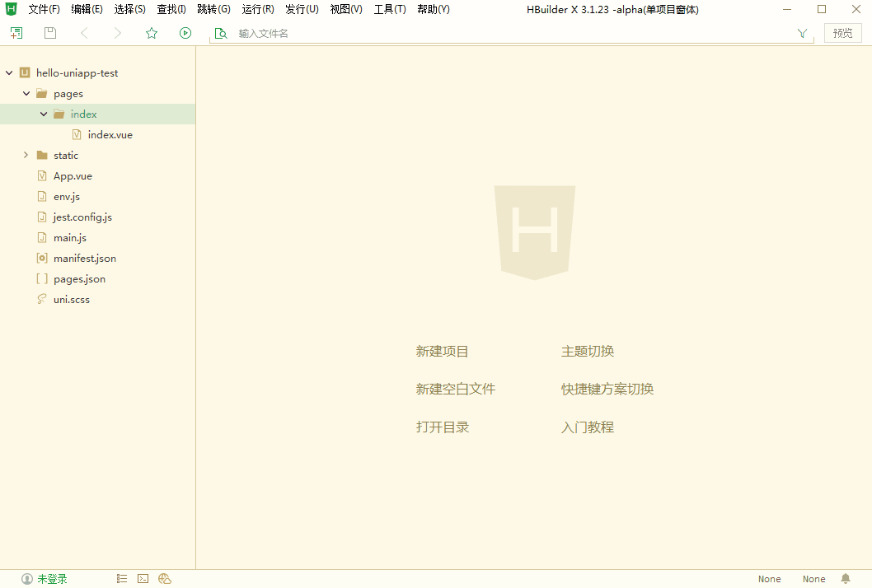Viewport: 872px width, 588px height.
Task: Click the green run play icon
Action: (x=185, y=33)
